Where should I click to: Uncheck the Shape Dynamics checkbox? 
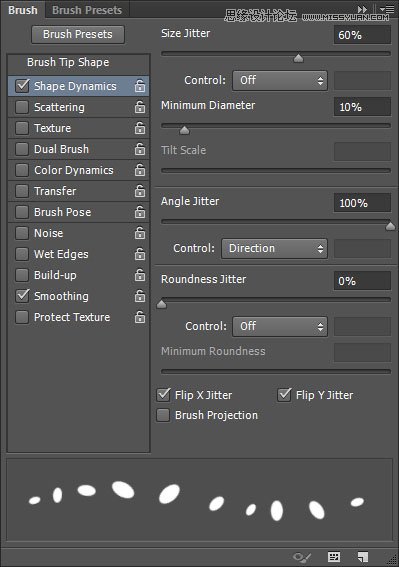click(x=22, y=86)
